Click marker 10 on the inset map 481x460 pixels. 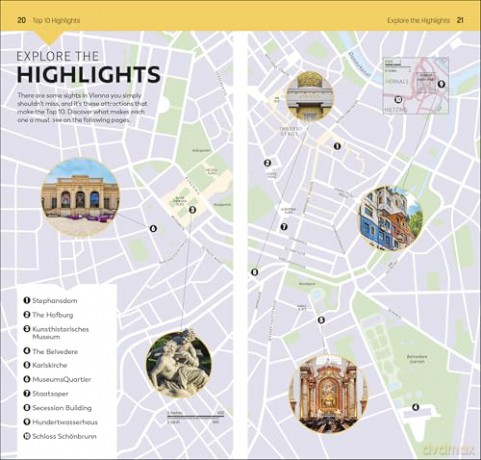coord(398,99)
